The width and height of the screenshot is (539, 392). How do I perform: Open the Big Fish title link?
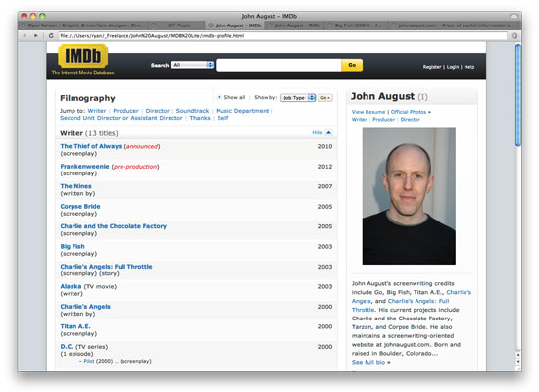pos(73,247)
